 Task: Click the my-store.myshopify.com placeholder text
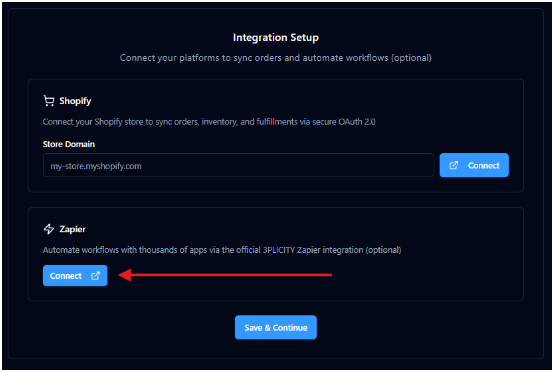(x=96, y=166)
